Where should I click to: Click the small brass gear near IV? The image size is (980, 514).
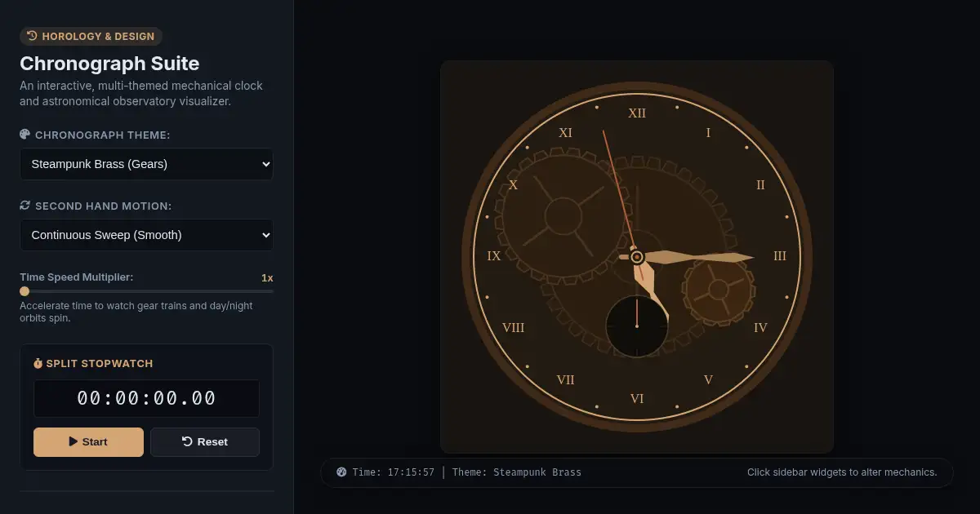718,289
